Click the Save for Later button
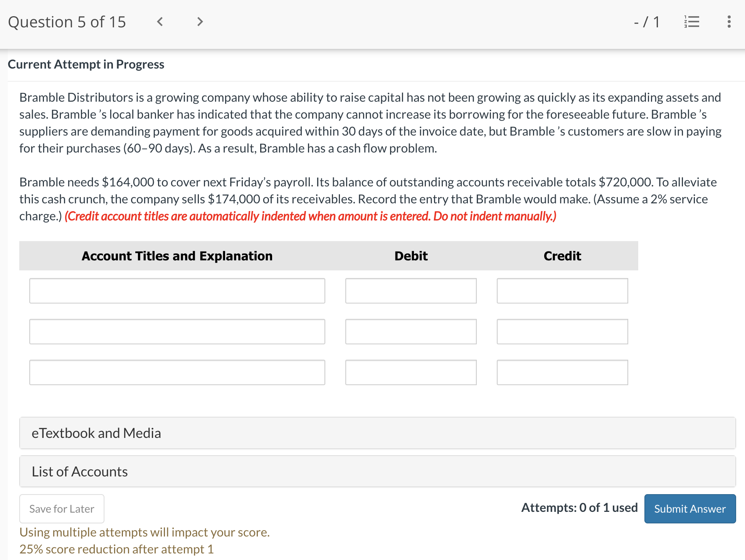Screen dimensions: 745x560 pos(62,508)
